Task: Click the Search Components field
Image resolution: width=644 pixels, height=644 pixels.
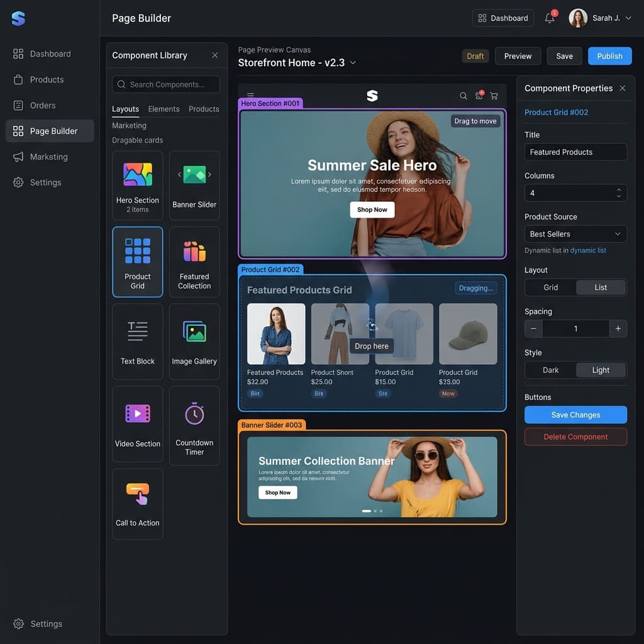Action: [x=166, y=84]
